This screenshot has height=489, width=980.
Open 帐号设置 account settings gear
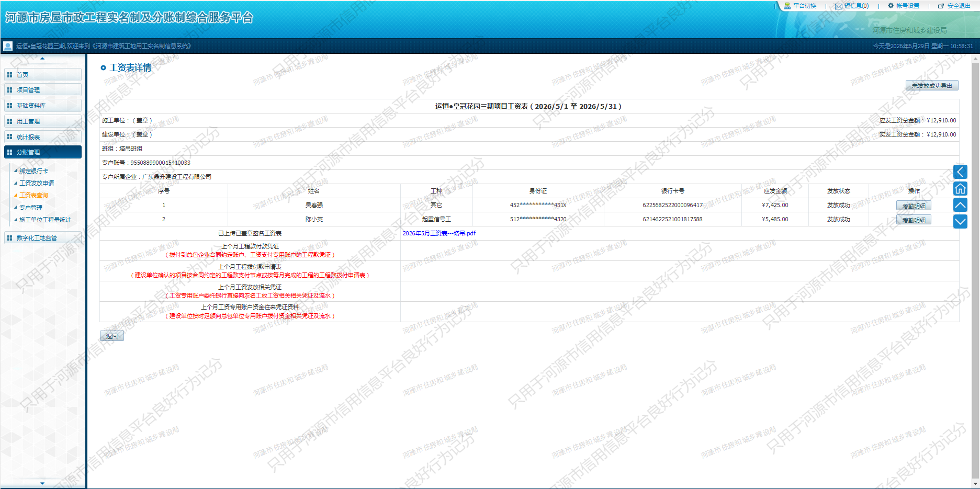[891, 6]
